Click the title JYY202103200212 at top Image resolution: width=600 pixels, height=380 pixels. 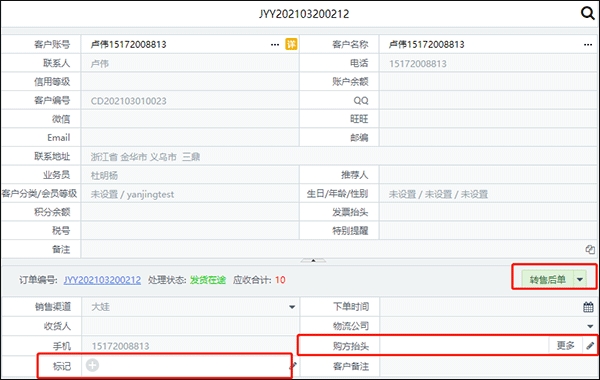[x=304, y=14]
